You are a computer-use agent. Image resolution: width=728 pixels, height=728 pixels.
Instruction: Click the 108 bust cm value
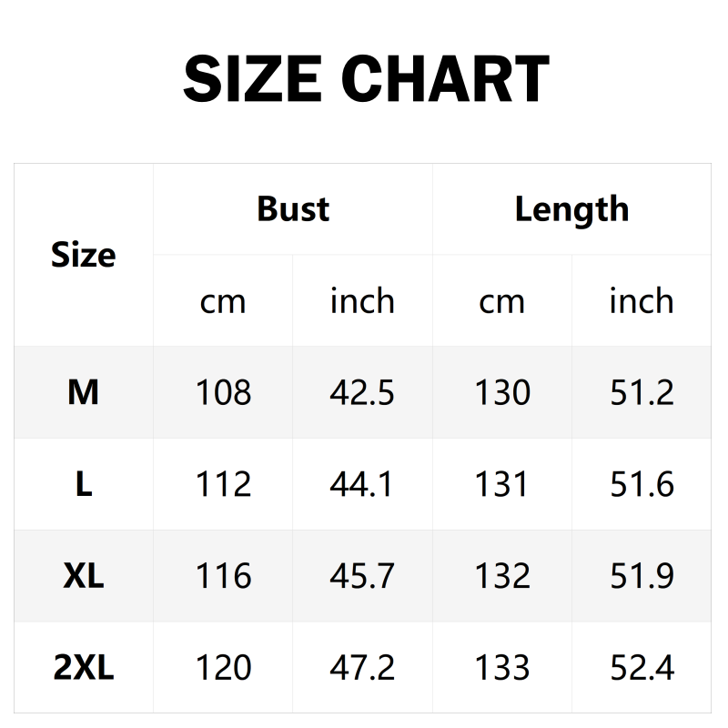pyautogui.click(x=223, y=392)
